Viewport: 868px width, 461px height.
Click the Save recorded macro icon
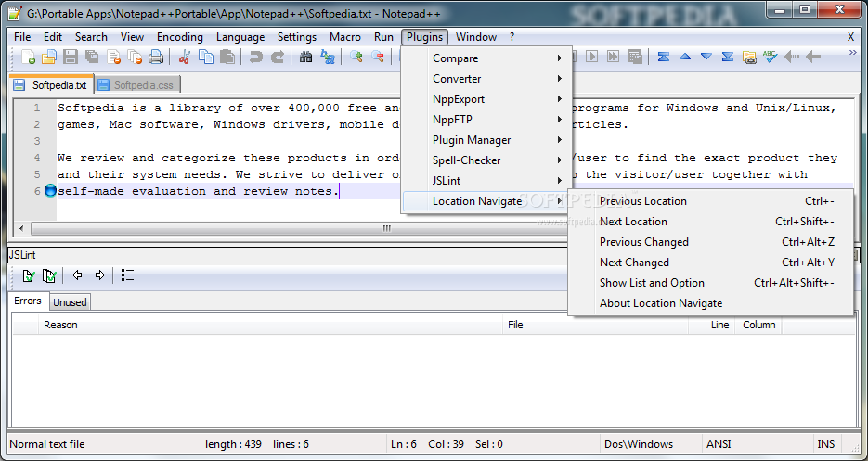pos(634,57)
